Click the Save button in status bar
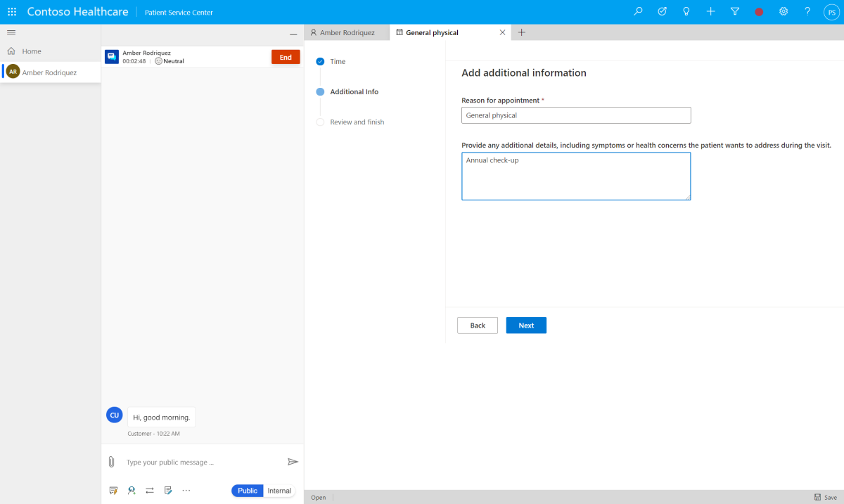 tap(826, 497)
